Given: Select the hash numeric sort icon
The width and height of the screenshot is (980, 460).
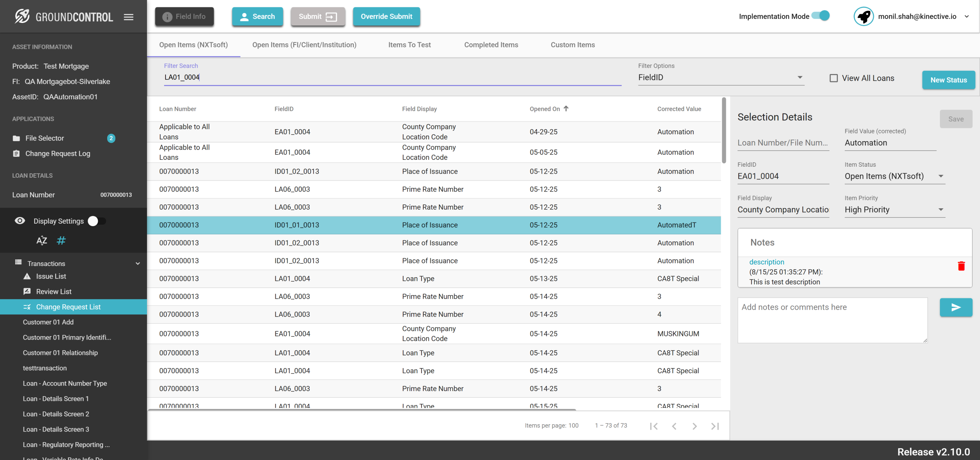Looking at the screenshot, I should (61, 240).
